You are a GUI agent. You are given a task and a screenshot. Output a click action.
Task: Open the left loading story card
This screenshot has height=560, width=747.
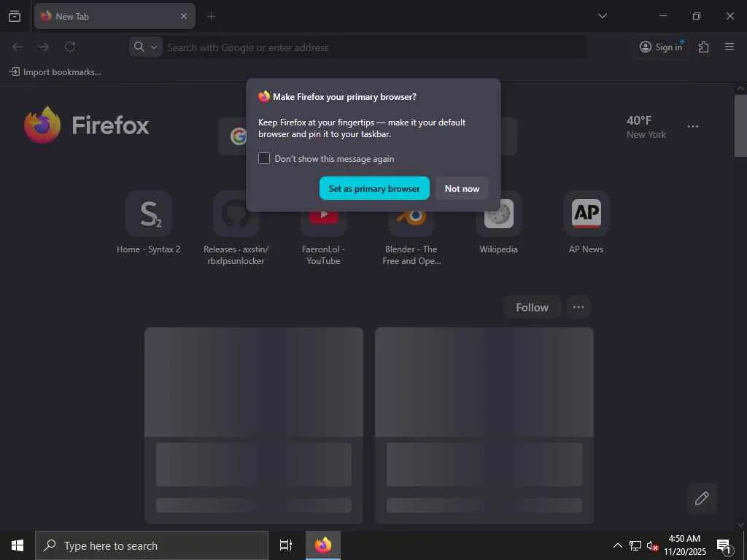[x=254, y=425]
